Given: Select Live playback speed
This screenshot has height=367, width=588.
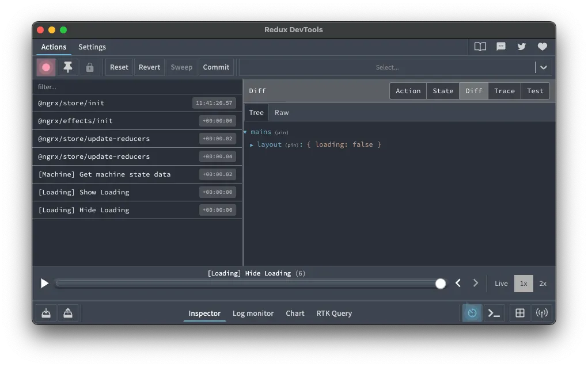Looking at the screenshot, I should [501, 284].
